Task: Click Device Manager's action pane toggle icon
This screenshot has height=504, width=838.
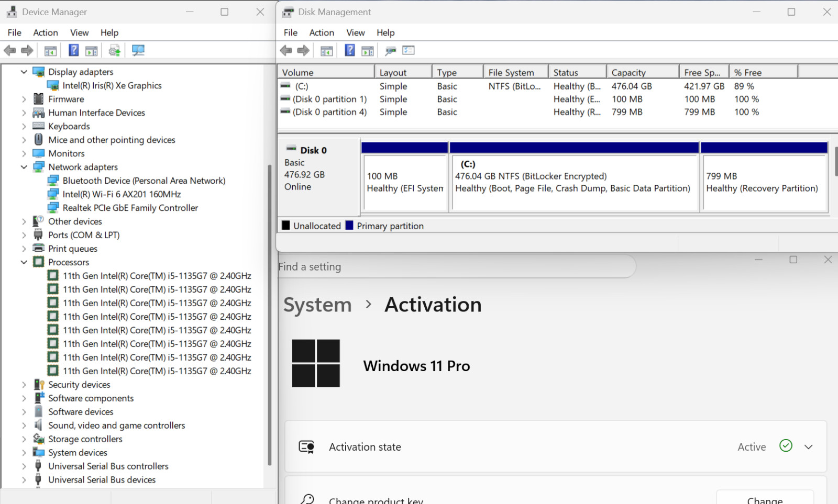Action: click(x=92, y=51)
